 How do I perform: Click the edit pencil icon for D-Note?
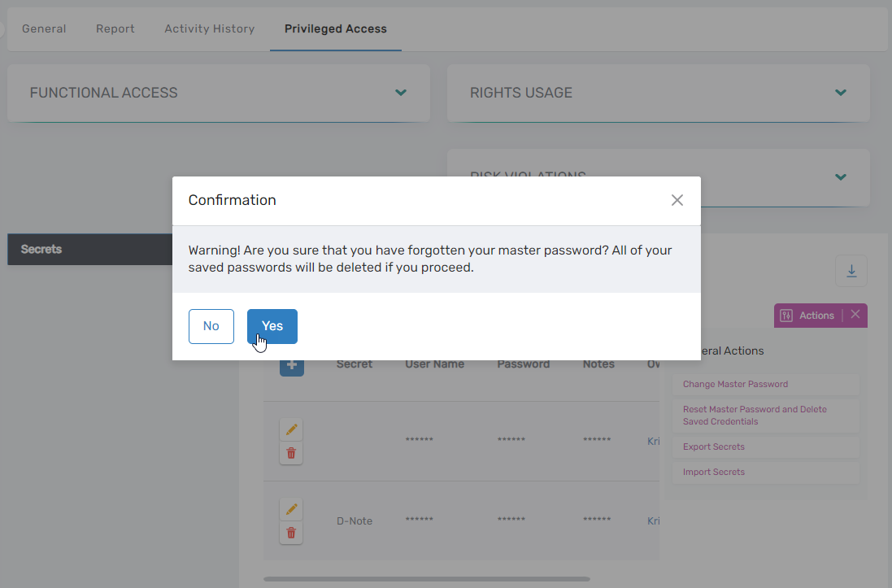click(x=290, y=509)
